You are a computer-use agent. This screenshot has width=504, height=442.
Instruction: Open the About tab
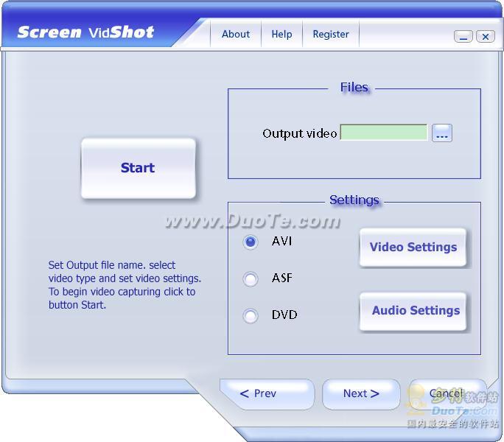pyautogui.click(x=236, y=34)
